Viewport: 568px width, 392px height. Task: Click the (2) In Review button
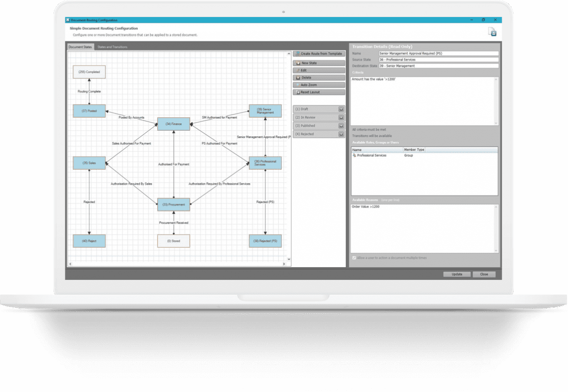coord(315,117)
